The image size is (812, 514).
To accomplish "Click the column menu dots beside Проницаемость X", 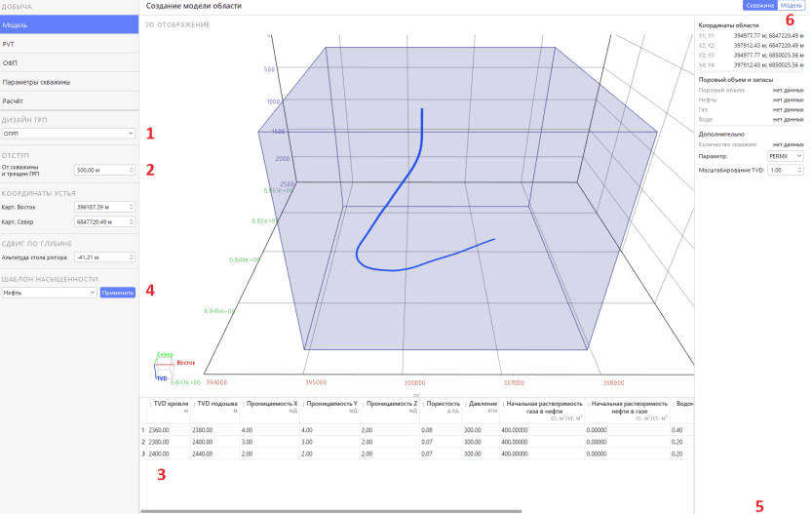I will click(244, 404).
